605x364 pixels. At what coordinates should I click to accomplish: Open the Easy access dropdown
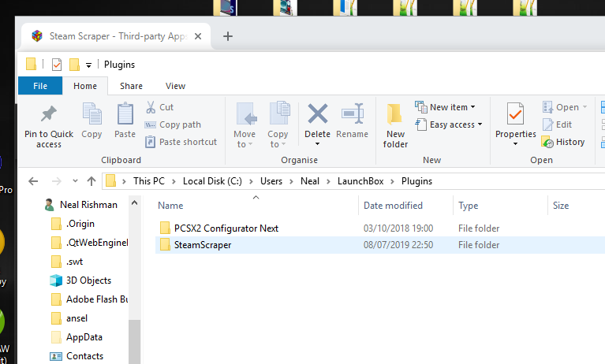449,124
